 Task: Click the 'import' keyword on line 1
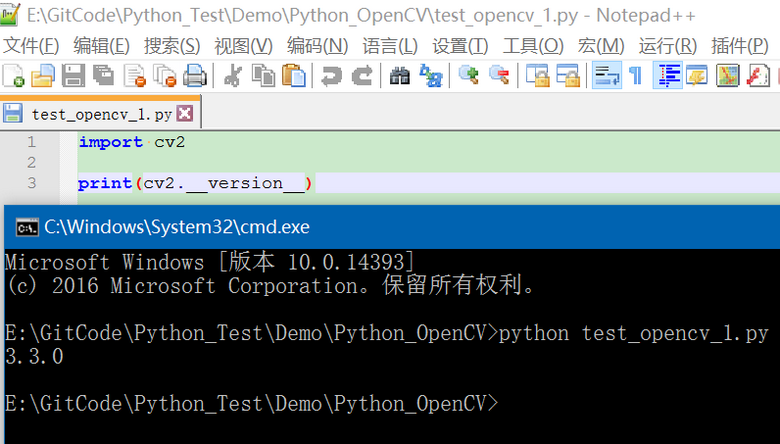point(110,143)
